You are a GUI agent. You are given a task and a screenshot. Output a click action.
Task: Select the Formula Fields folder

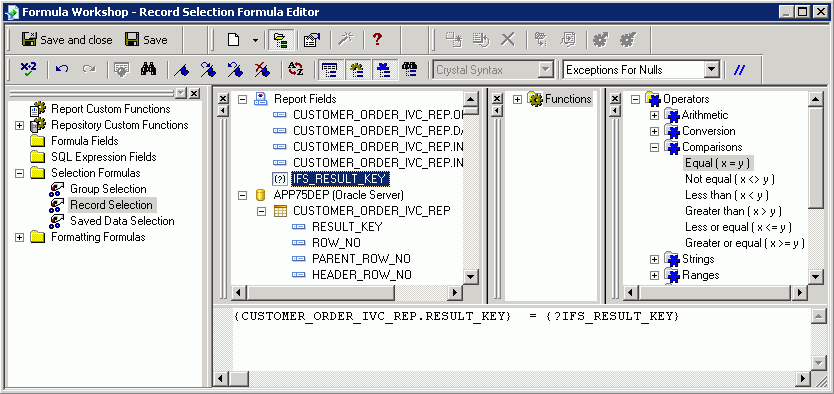[x=85, y=141]
